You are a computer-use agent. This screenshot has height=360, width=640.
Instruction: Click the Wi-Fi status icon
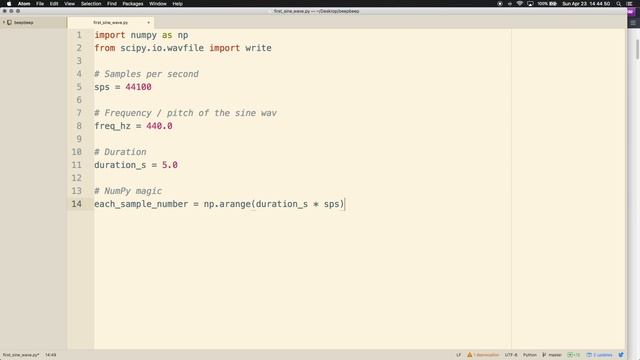click(520, 4)
